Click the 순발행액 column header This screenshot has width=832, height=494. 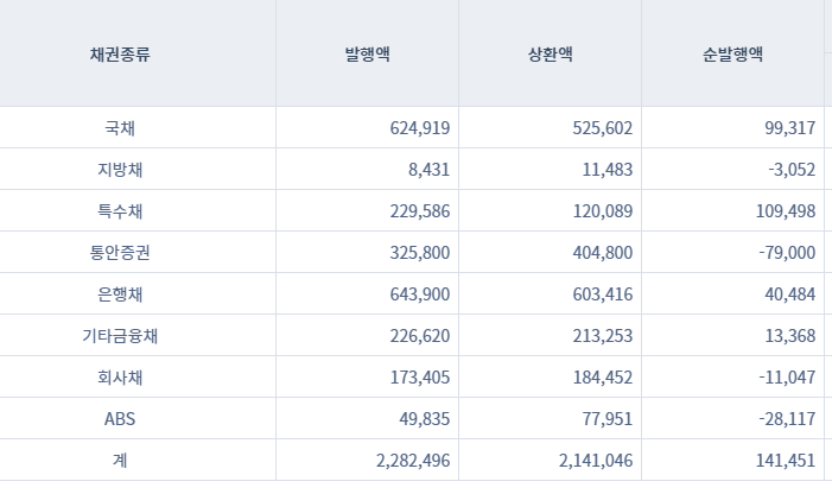(x=732, y=54)
